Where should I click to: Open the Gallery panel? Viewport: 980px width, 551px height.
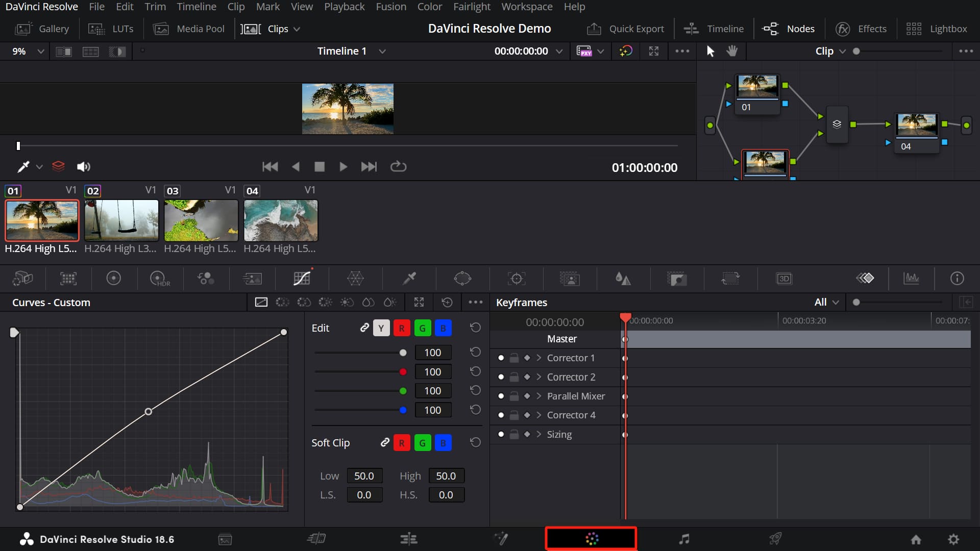click(42, 29)
